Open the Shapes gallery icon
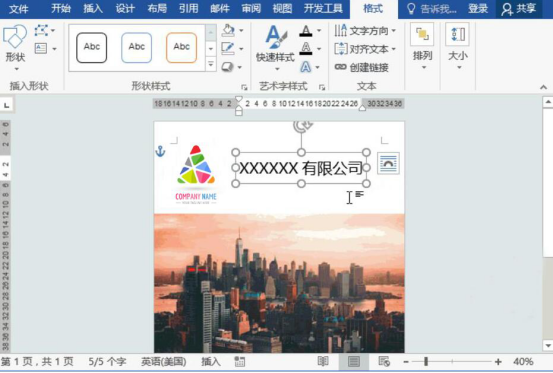Image resolution: width=553 pixels, height=373 pixels. point(15,36)
